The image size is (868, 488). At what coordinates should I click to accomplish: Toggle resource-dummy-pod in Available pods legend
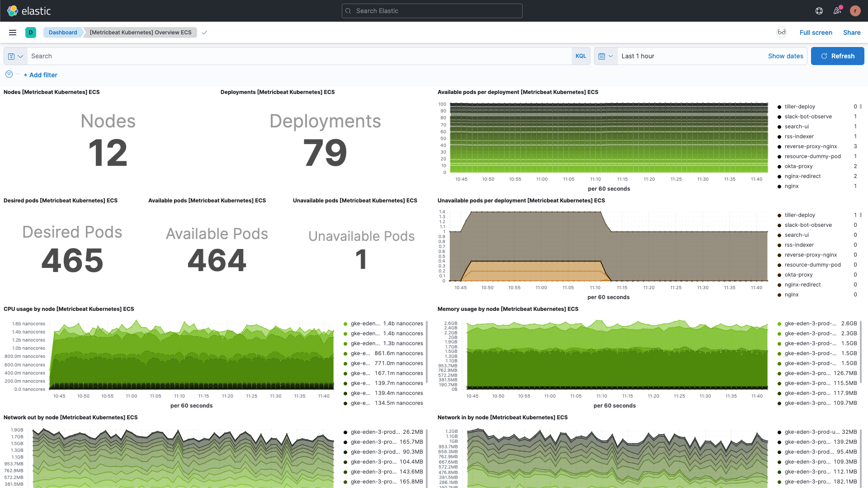click(812, 156)
